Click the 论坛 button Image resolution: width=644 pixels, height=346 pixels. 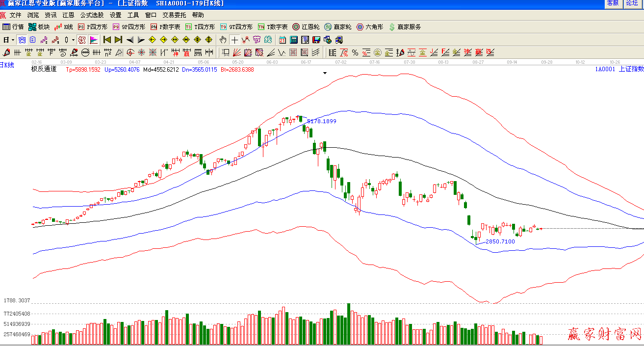[632, 3]
